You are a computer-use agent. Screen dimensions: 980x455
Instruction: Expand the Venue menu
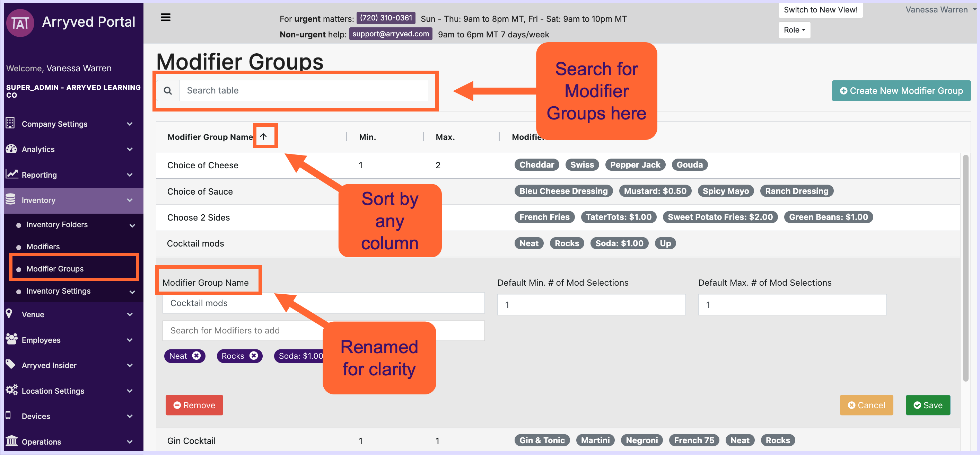pyautogui.click(x=130, y=314)
